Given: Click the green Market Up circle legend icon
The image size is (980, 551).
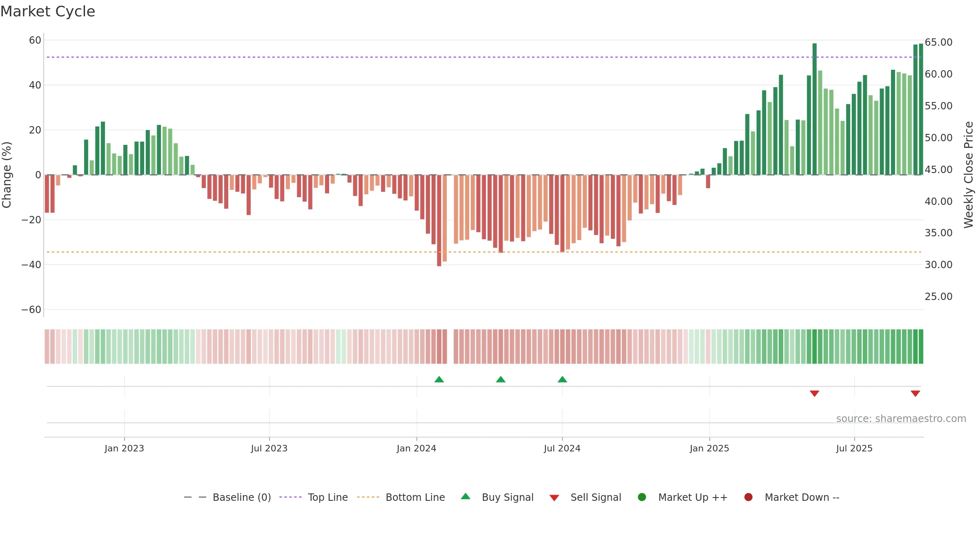Looking at the screenshot, I should click(x=642, y=497).
